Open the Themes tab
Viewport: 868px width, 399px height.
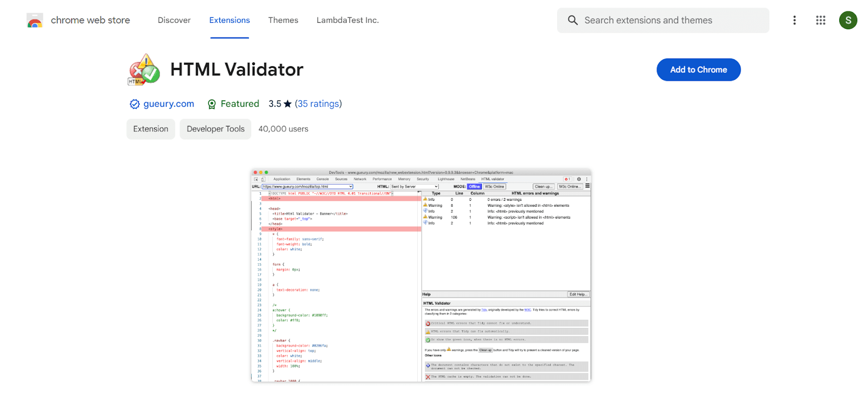coord(283,20)
